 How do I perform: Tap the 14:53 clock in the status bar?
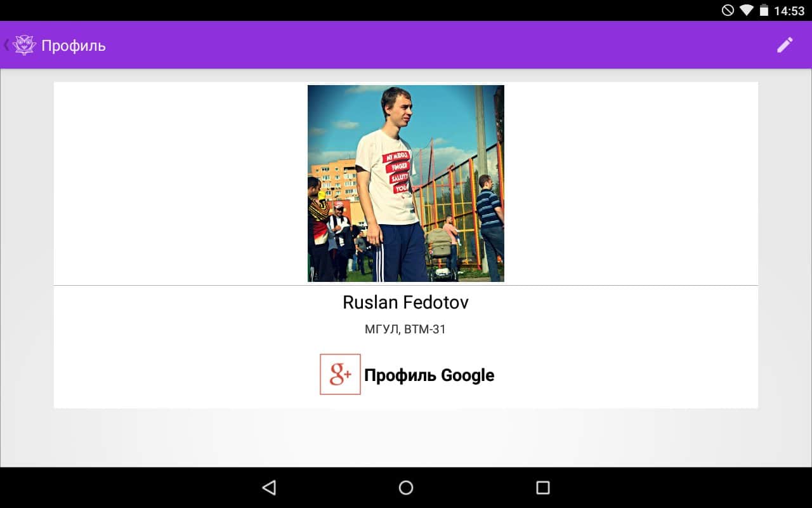click(789, 11)
